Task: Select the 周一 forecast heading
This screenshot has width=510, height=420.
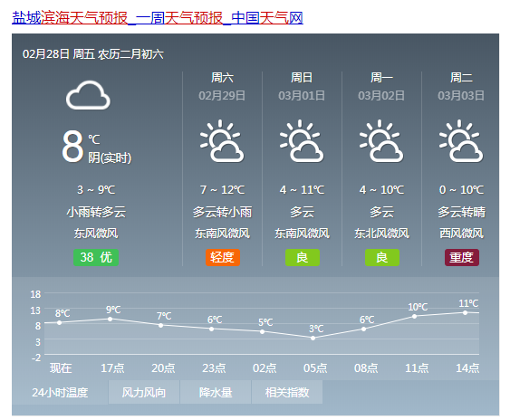Action: click(x=381, y=78)
